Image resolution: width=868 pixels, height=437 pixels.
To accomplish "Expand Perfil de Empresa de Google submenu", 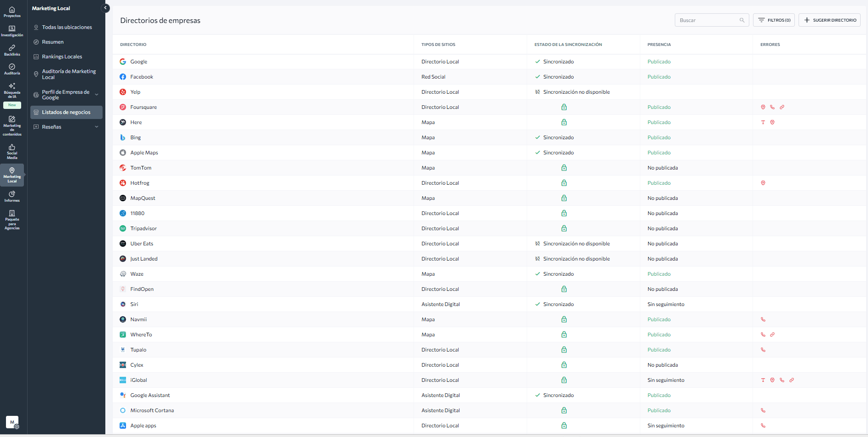I will [97, 95].
